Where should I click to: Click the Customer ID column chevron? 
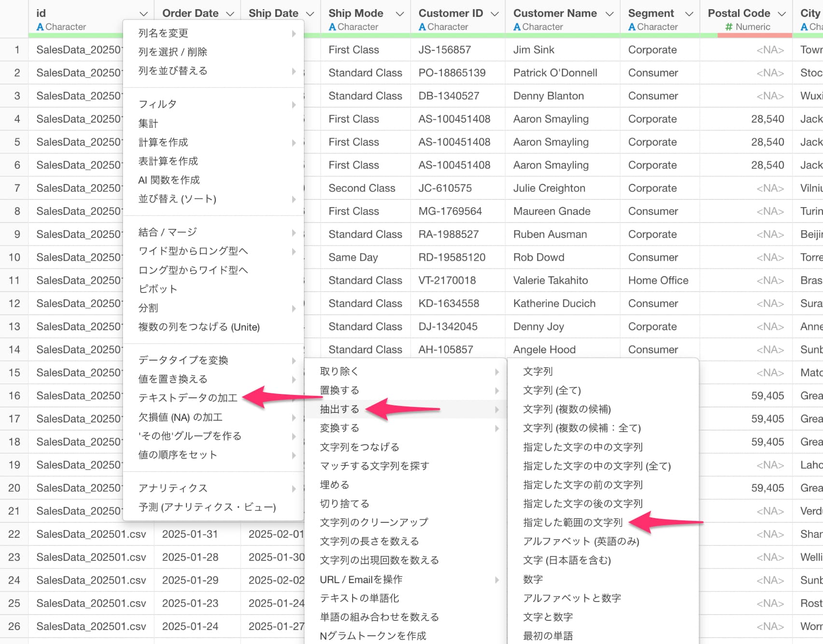[494, 14]
